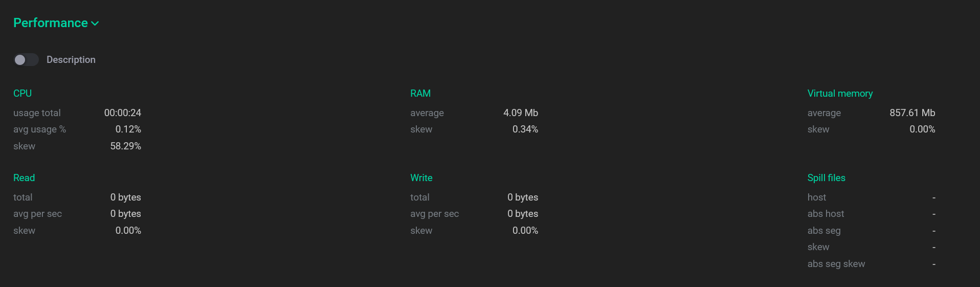Click the Virtual memory heading
The image size is (980, 287).
click(840, 94)
